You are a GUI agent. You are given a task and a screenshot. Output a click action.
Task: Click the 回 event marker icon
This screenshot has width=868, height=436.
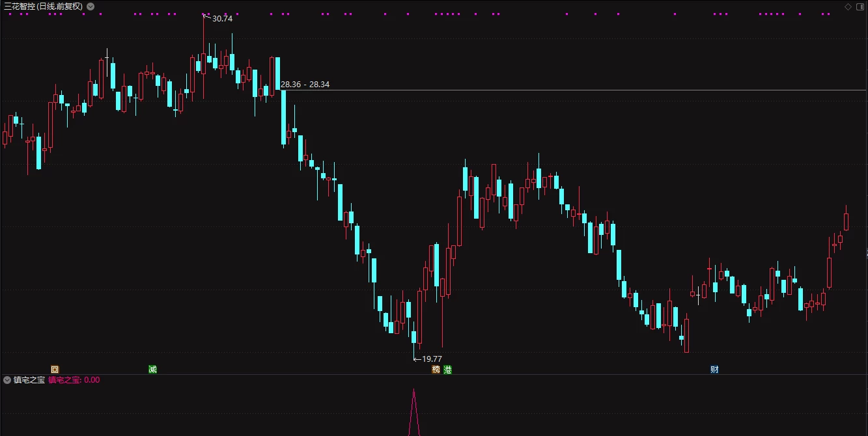pyautogui.click(x=55, y=369)
